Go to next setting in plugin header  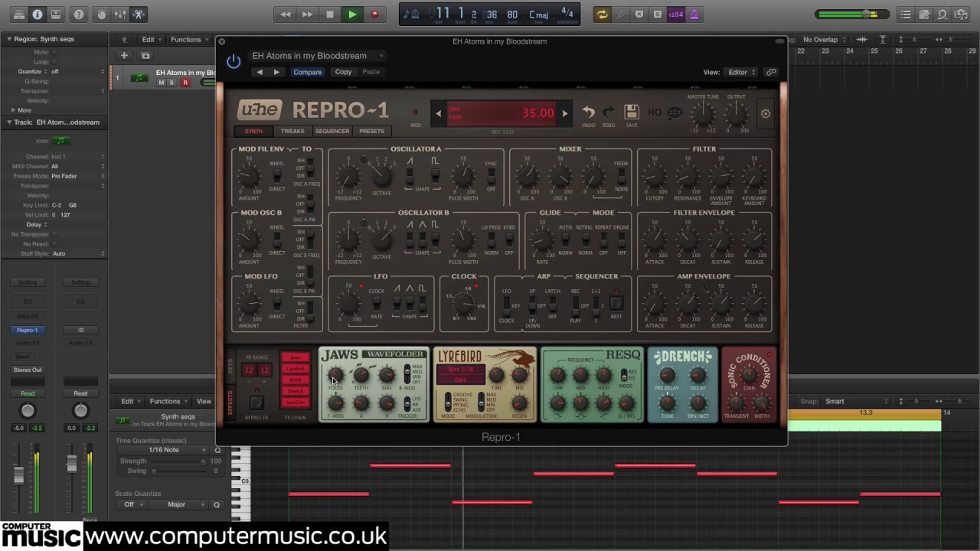[x=276, y=72]
